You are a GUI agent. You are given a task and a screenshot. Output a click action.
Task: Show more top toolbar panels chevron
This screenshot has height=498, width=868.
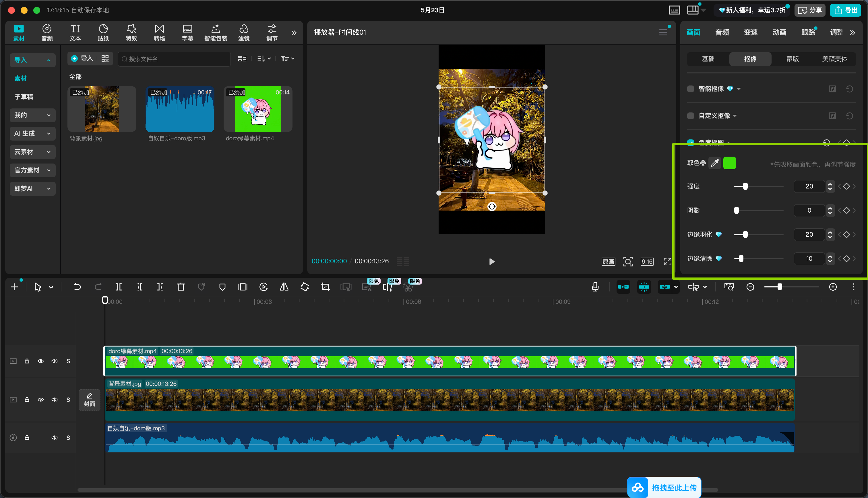pos(294,33)
